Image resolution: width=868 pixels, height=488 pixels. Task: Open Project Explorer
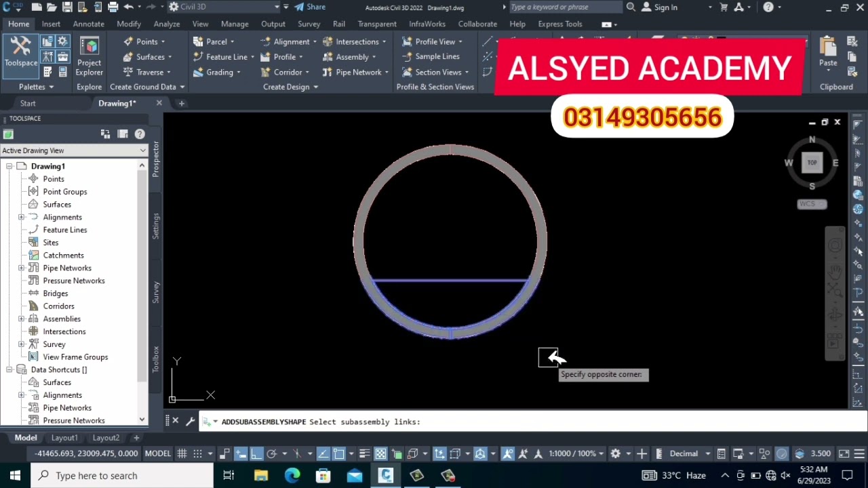(x=89, y=57)
